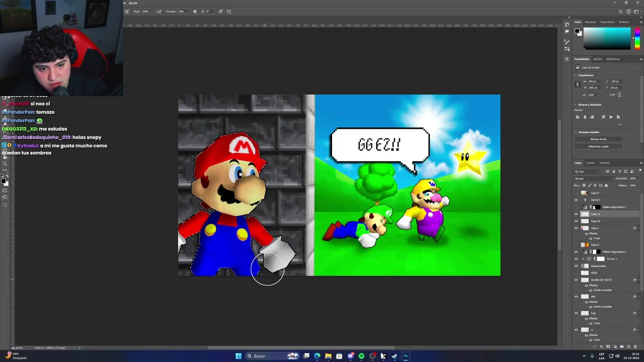Align bottom edges icon
This screenshot has height=362, width=644.
pyautogui.click(x=618, y=117)
